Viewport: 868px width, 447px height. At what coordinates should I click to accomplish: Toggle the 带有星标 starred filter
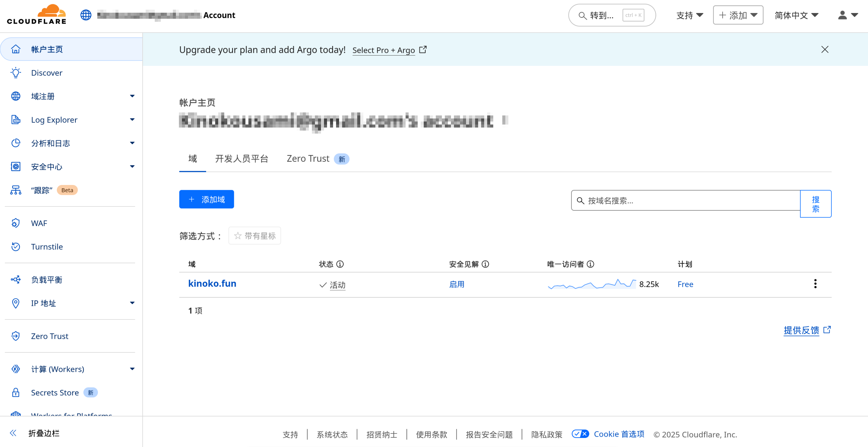pyautogui.click(x=255, y=236)
